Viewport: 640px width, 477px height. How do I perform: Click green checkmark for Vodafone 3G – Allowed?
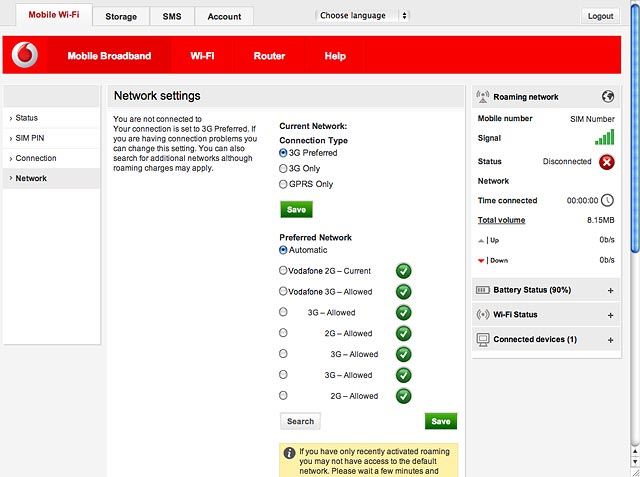(403, 292)
